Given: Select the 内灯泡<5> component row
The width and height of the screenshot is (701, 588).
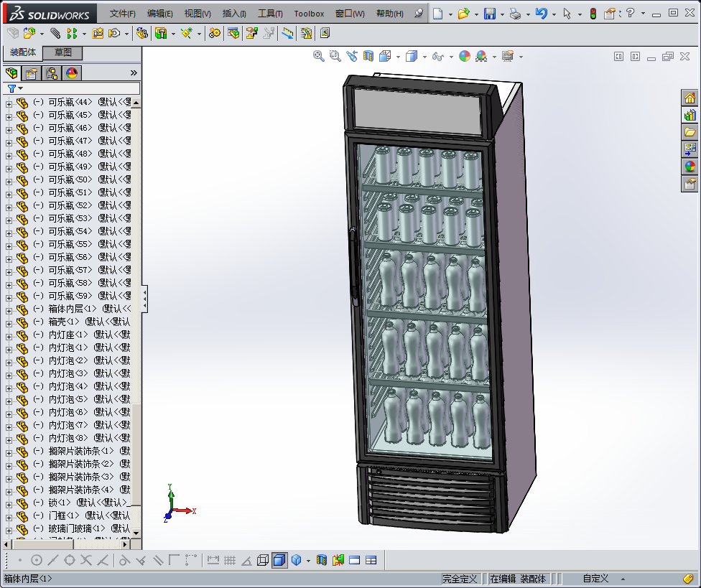Looking at the screenshot, I should [73, 399].
